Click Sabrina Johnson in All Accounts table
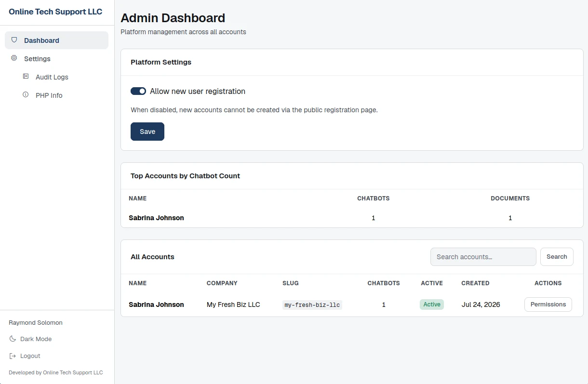 [156, 305]
